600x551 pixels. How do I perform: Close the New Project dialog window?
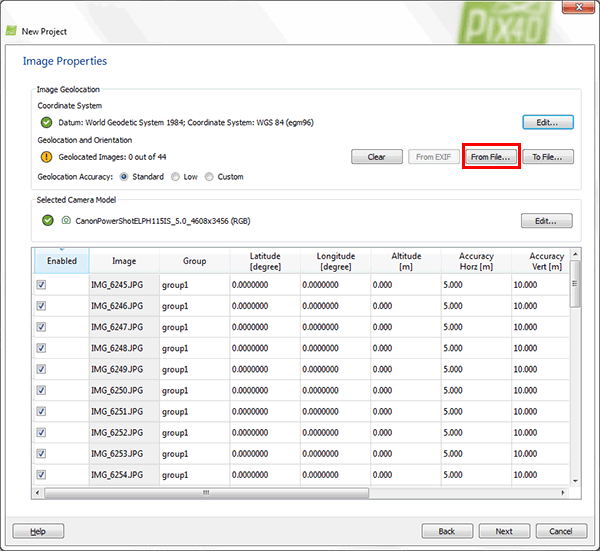click(x=577, y=10)
